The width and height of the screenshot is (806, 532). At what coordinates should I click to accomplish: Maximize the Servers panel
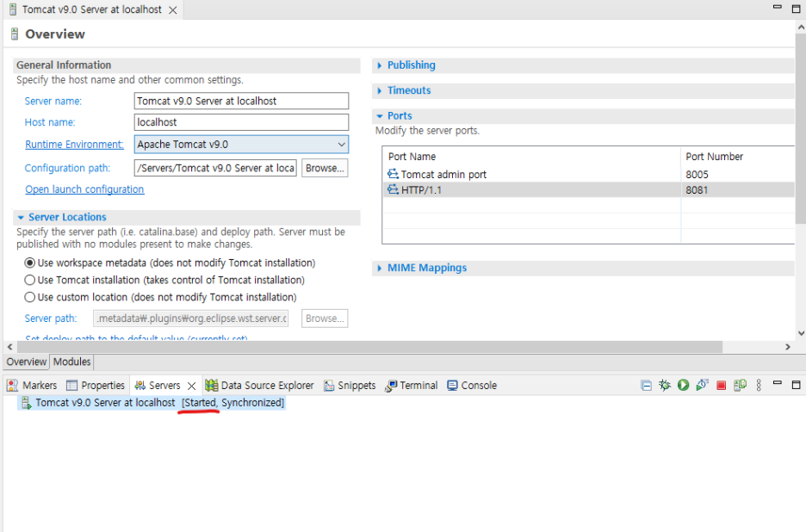coord(796,385)
